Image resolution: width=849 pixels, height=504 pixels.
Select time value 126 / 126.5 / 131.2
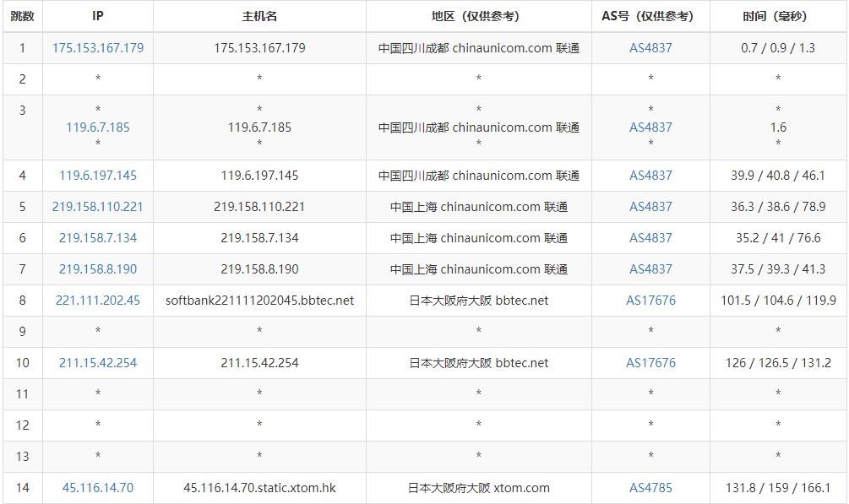(x=778, y=363)
